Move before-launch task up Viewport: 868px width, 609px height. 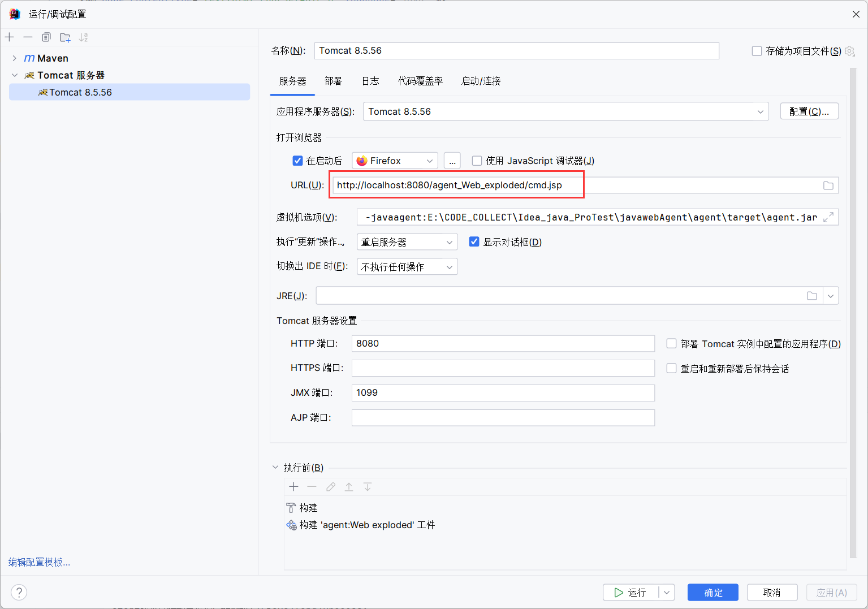coord(349,487)
